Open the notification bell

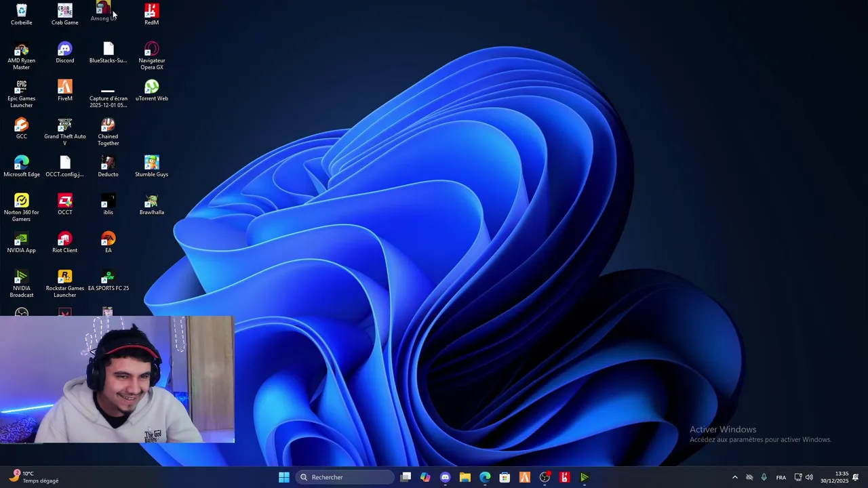[x=856, y=477]
